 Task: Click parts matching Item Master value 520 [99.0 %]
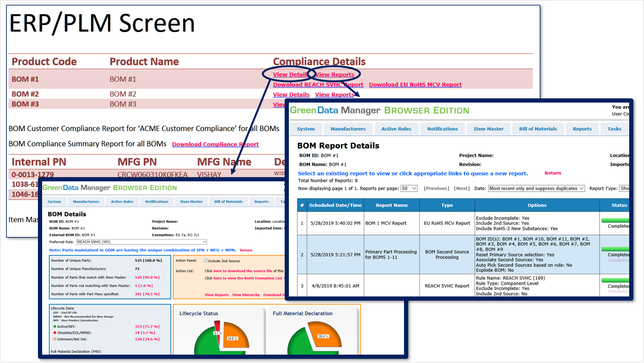(147, 277)
